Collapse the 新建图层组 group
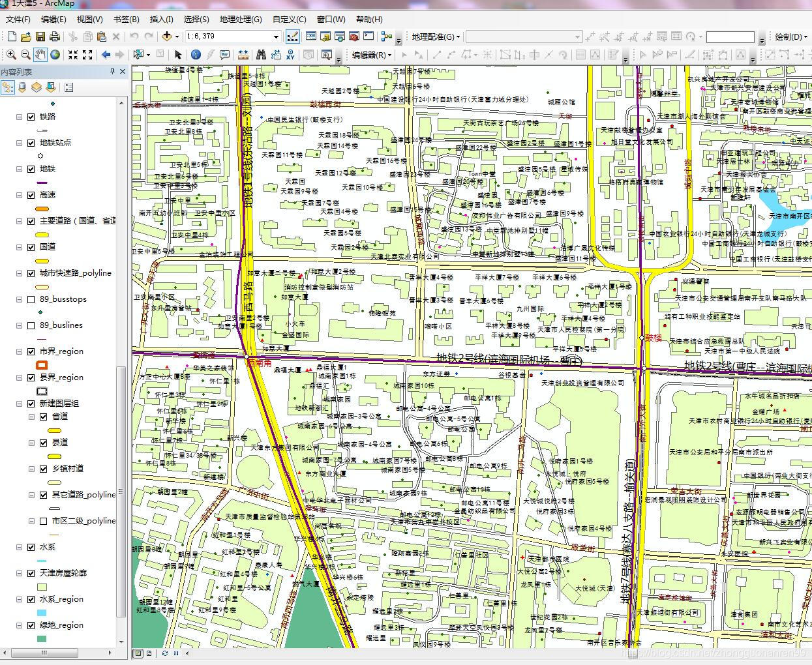The width and height of the screenshot is (812, 665). pos(20,404)
